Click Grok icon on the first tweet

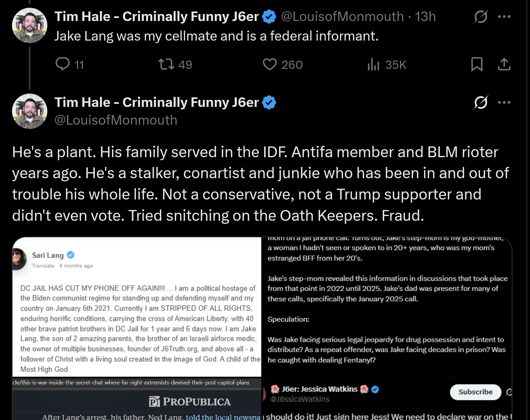481,17
